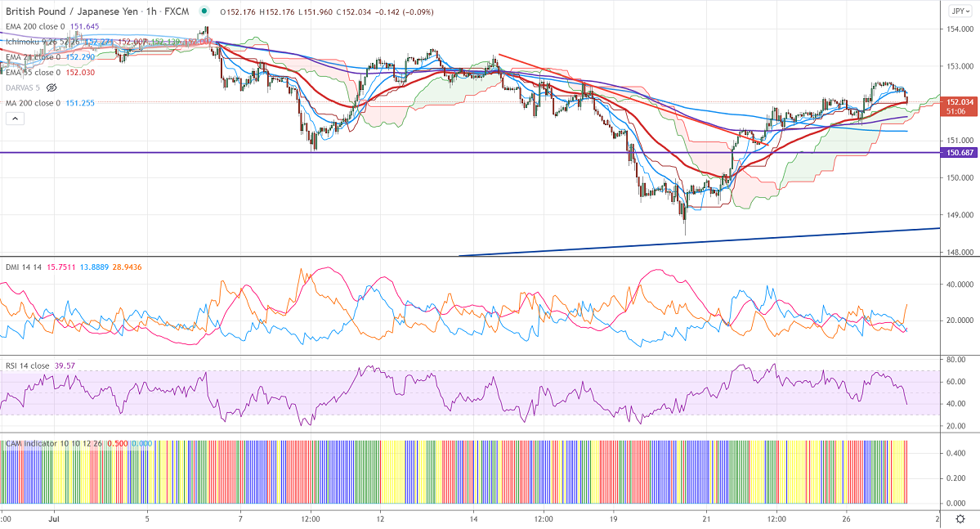The height and width of the screenshot is (529, 980).
Task: Click the 40.000 DMI scale label
Action: (960, 285)
